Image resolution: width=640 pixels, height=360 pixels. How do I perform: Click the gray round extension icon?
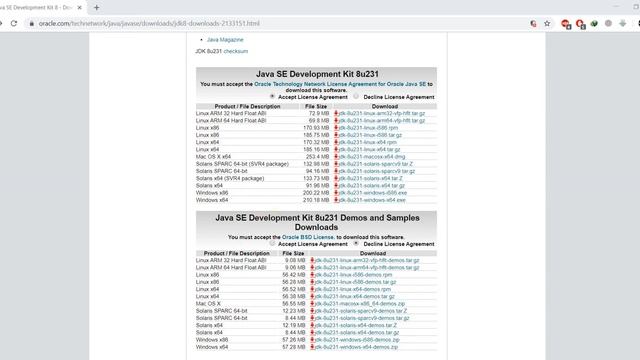tap(608, 24)
